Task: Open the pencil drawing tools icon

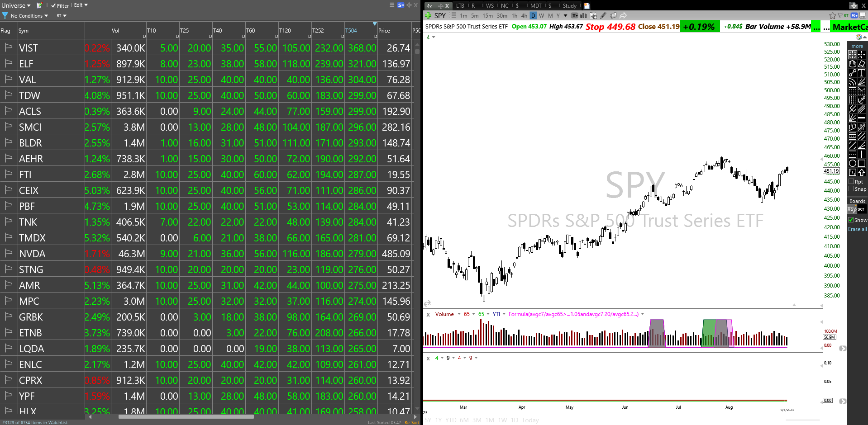Action: (x=603, y=15)
